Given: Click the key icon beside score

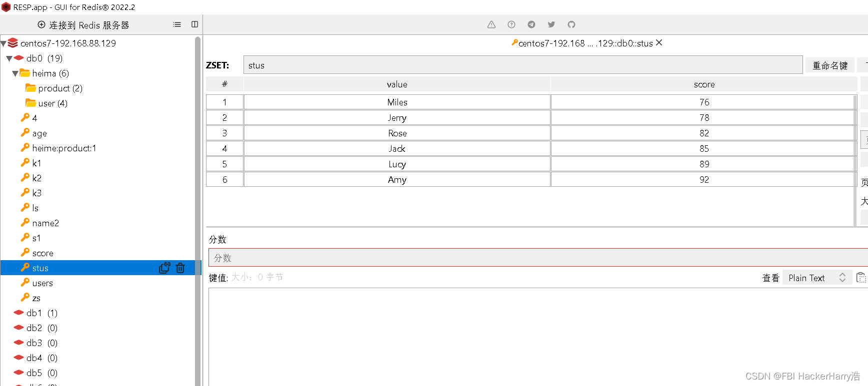Looking at the screenshot, I should pyautogui.click(x=25, y=253).
